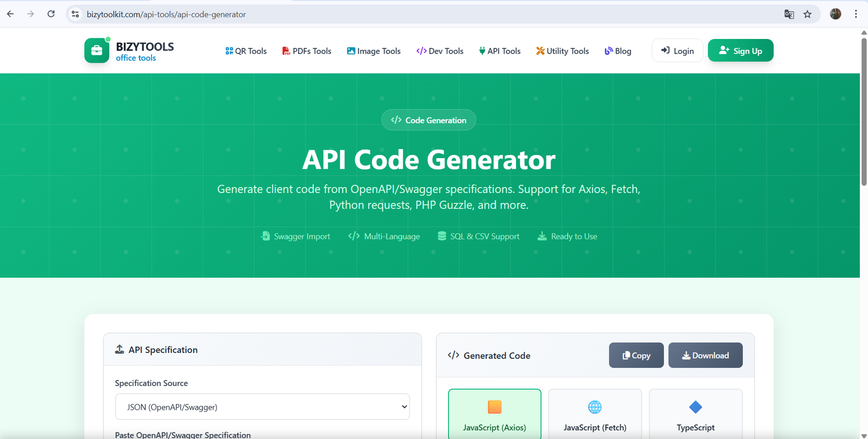This screenshot has height=439, width=868.
Task: Click the orange JavaScript Axios icon
Action: coord(495,407)
